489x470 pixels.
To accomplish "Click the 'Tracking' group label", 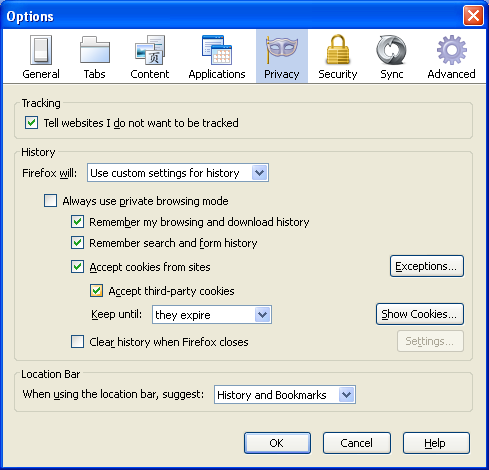I will click(x=41, y=103).
